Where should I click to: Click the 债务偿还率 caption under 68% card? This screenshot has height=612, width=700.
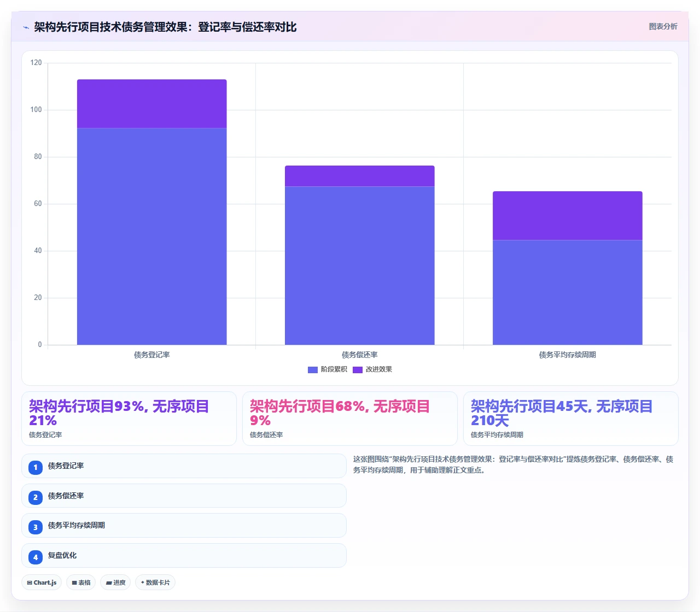(266, 435)
